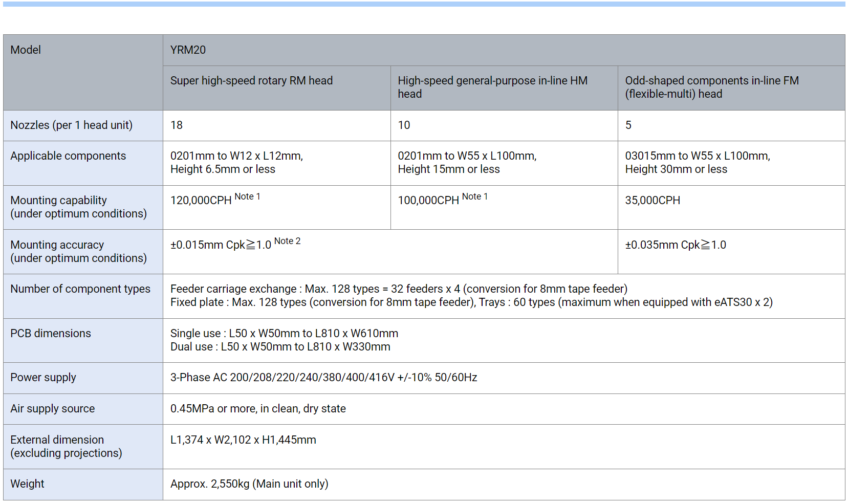Click 'Odd-shaped components in-line FM' header
Viewport: 848px width, 504px height.
click(731, 88)
